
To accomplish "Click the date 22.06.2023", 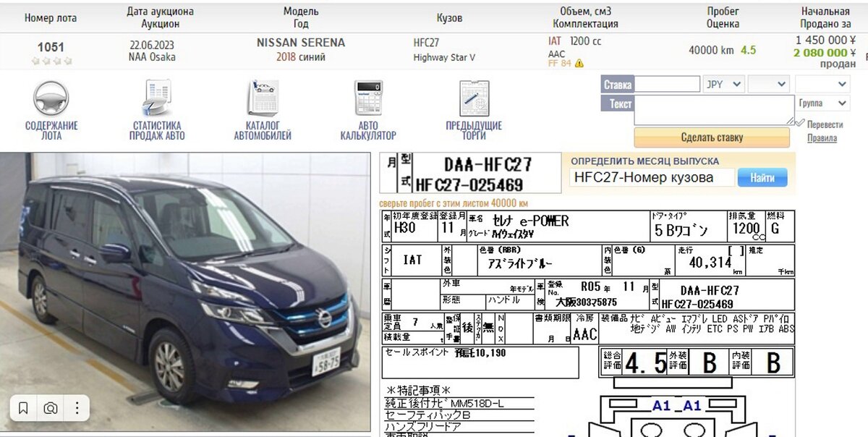I will [x=152, y=44].
